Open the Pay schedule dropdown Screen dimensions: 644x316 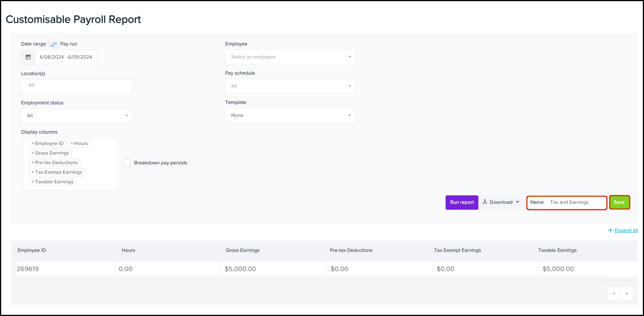point(290,86)
